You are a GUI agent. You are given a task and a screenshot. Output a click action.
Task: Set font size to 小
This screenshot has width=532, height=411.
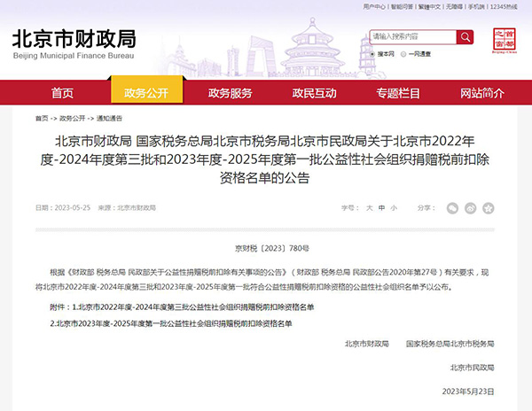click(x=394, y=207)
